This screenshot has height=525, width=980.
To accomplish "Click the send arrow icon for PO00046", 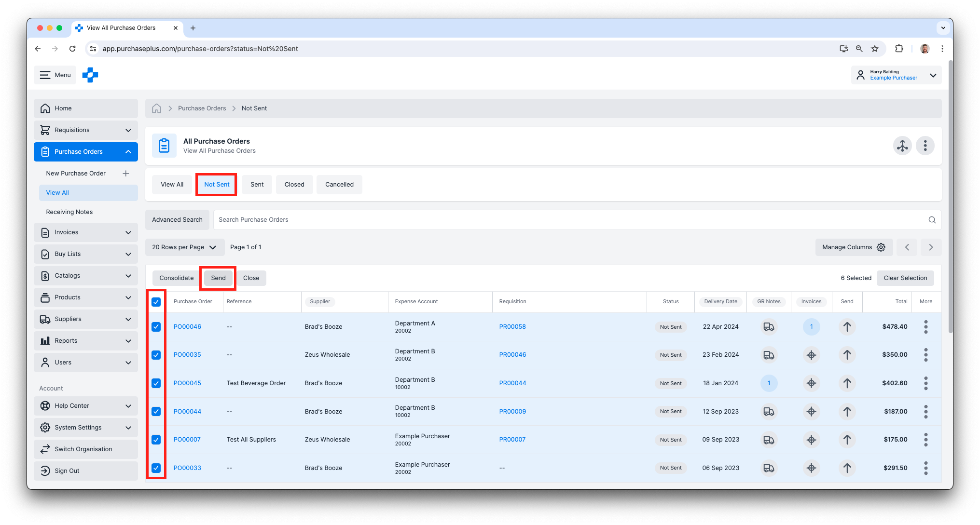I will (x=847, y=327).
